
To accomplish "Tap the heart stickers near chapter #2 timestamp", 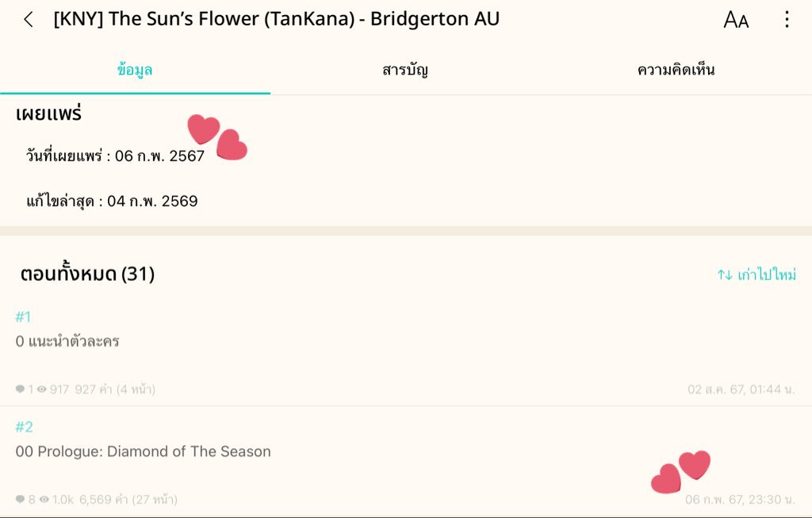I will (680, 471).
